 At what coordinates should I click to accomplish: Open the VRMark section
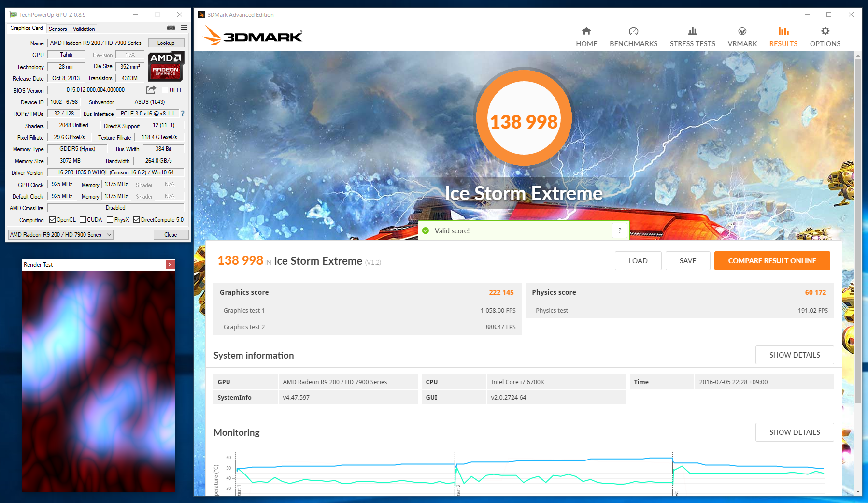[742, 37]
